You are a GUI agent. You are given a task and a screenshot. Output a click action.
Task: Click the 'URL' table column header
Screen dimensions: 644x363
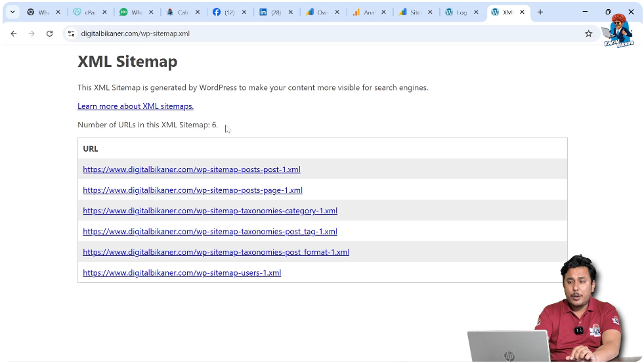pos(91,148)
